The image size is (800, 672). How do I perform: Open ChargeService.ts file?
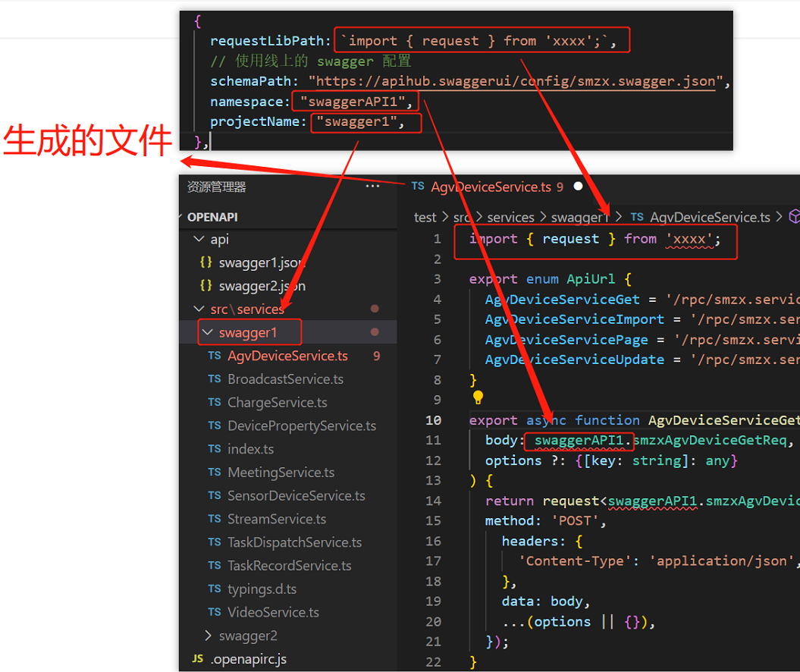(x=277, y=403)
